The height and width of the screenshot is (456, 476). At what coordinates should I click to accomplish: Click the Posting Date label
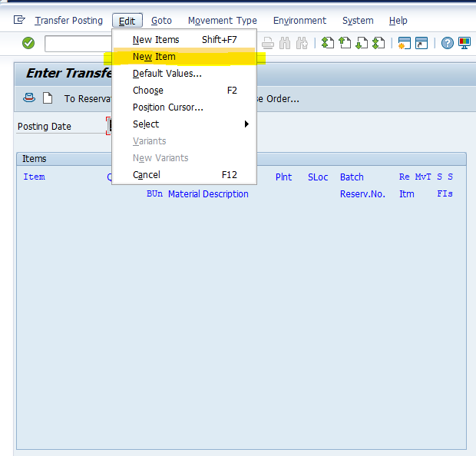[x=45, y=127]
